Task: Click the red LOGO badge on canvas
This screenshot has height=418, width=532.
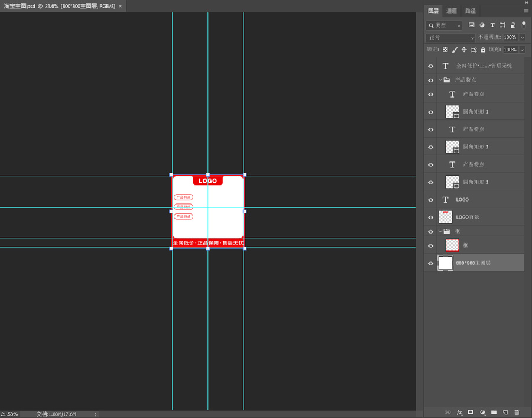Action: pos(207,181)
